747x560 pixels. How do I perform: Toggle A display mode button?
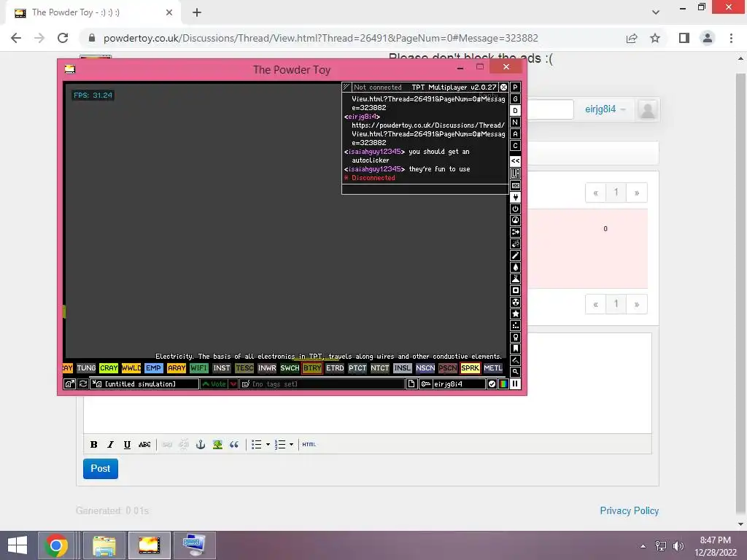515,134
